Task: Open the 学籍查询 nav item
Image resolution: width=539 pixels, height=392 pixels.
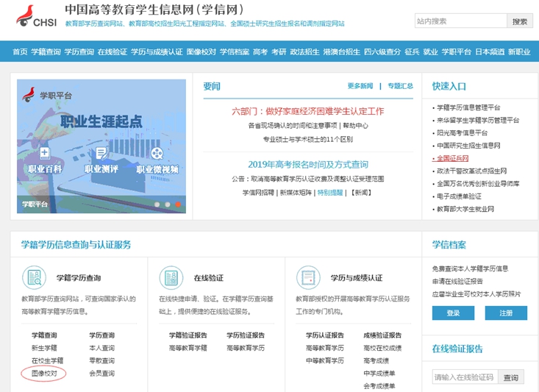Action: click(46, 52)
